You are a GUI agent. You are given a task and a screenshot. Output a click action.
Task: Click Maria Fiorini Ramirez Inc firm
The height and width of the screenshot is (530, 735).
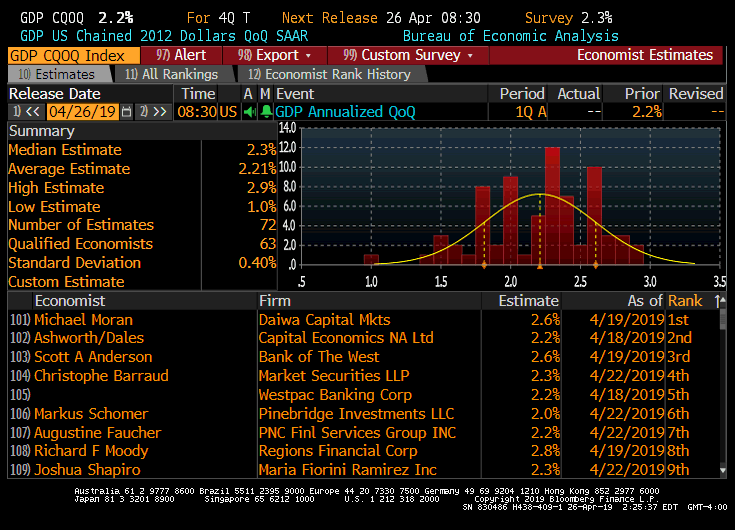click(348, 470)
